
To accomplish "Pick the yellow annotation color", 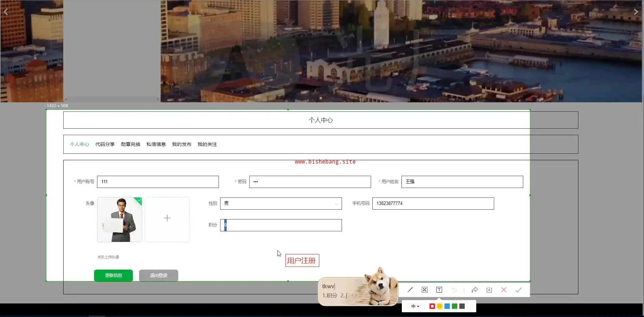I will [440, 307].
